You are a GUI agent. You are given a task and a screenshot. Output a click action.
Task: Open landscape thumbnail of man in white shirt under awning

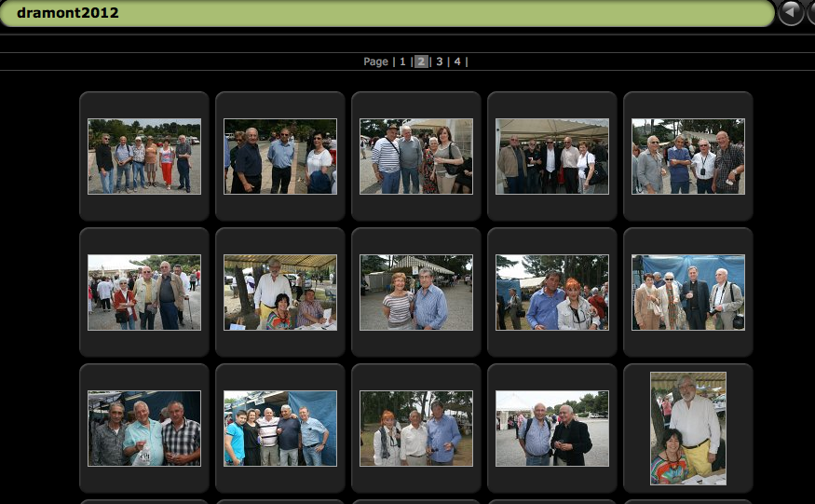pos(280,293)
